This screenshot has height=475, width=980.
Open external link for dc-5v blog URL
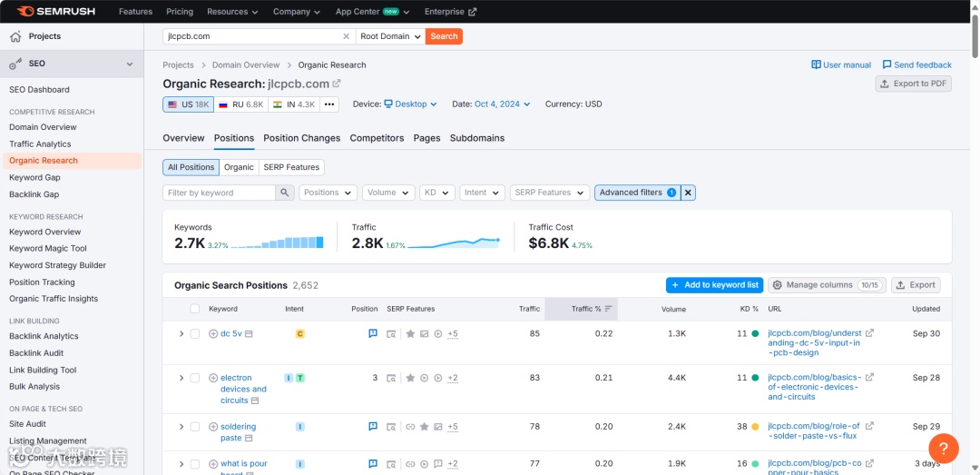869,333
